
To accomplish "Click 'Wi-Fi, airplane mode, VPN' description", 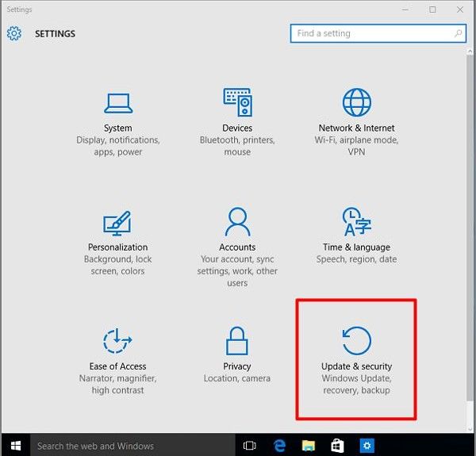I will [x=356, y=146].
